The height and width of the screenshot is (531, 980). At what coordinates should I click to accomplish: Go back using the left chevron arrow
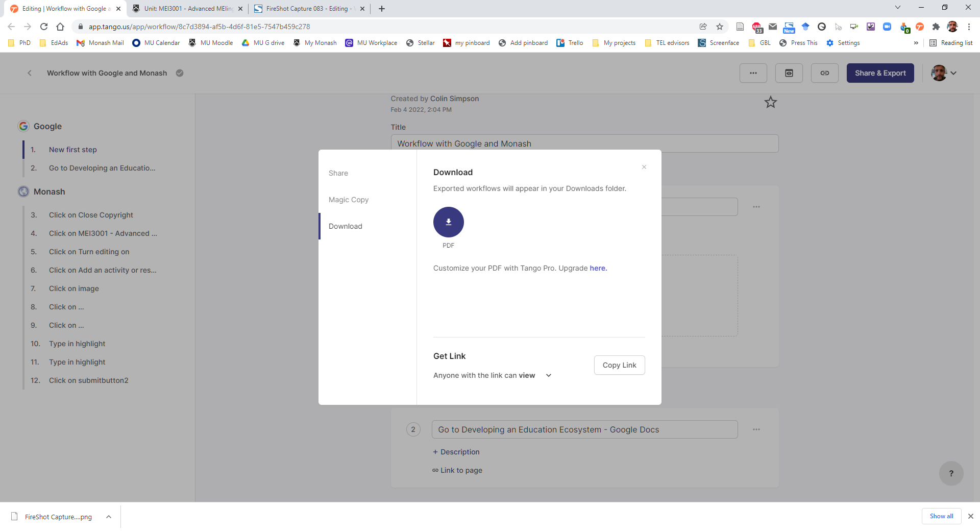coord(30,73)
